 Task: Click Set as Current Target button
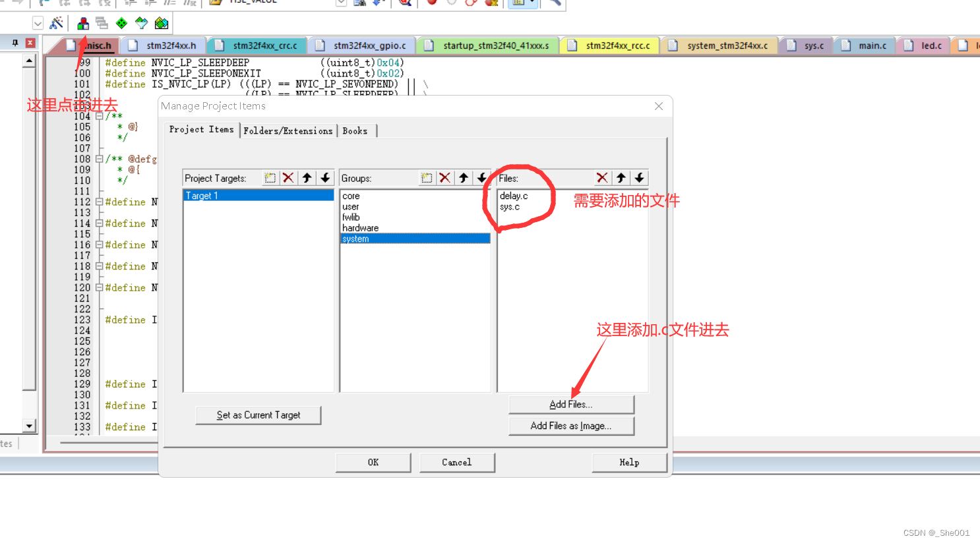pyautogui.click(x=258, y=415)
